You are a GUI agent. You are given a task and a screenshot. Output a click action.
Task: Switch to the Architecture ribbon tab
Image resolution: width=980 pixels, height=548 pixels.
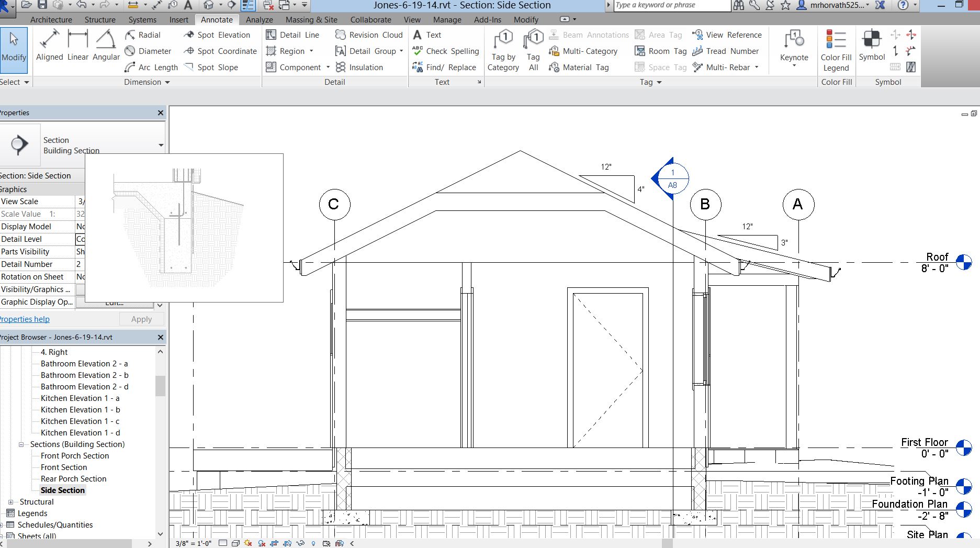pos(51,20)
